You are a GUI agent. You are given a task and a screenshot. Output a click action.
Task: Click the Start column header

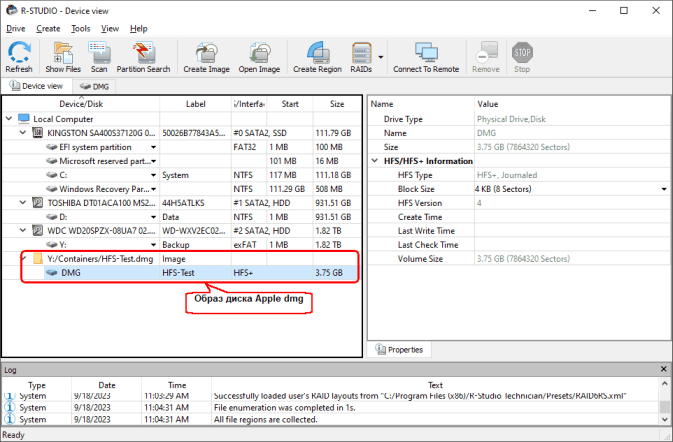[290, 104]
